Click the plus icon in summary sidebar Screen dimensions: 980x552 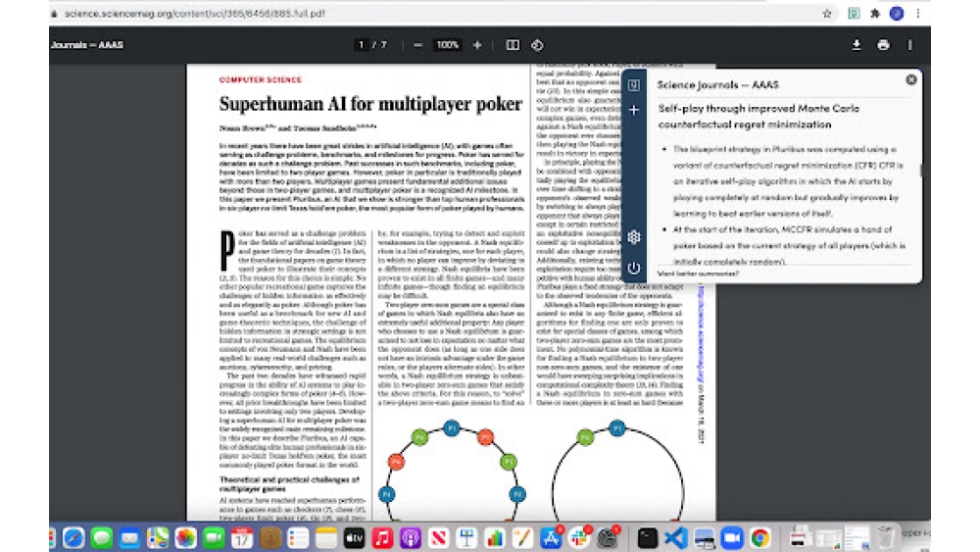(634, 110)
